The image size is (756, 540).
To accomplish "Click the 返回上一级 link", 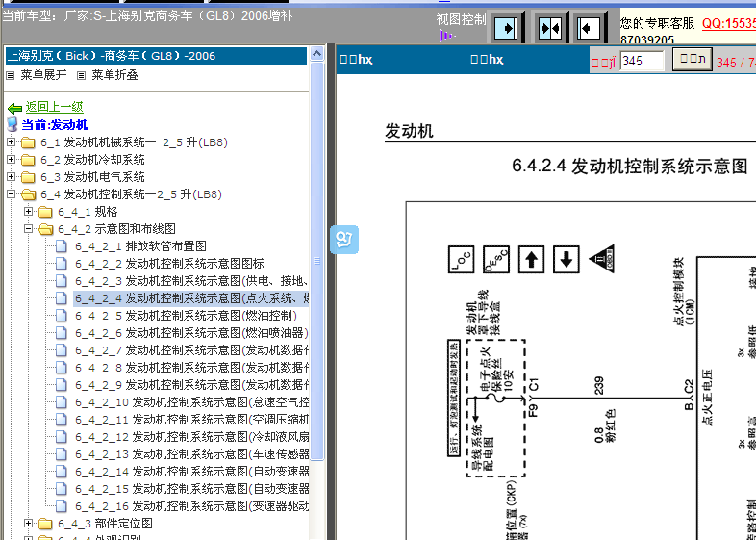I will [x=55, y=107].
